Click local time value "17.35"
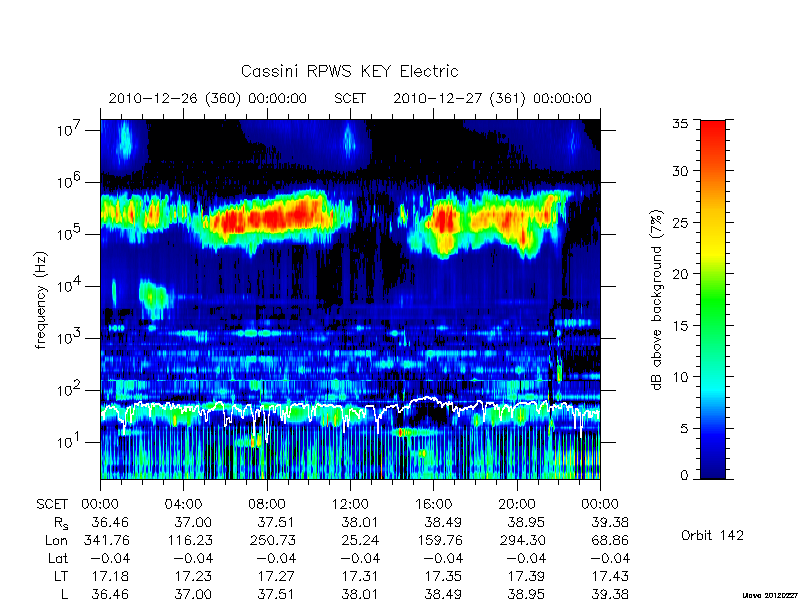Viewport: 800px width, 600px height. point(443,576)
